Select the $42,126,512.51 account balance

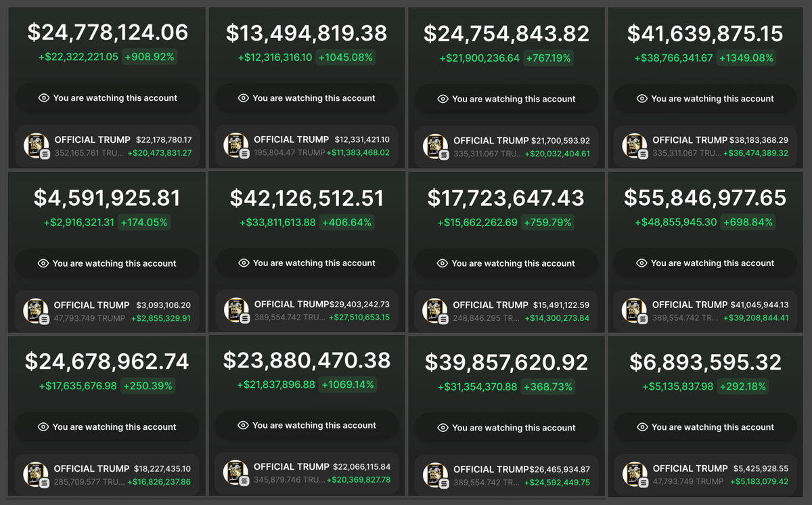pyautogui.click(x=307, y=198)
